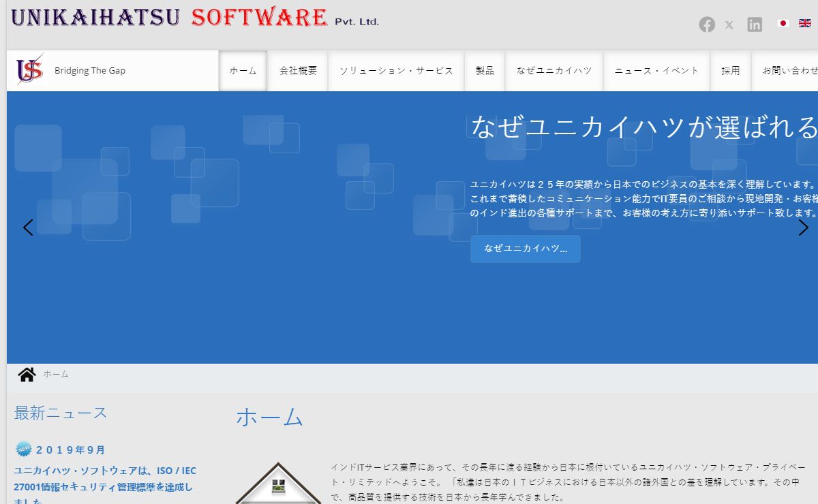
Task: Open ニュース・イベント menu item
Action: tap(656, 70)
